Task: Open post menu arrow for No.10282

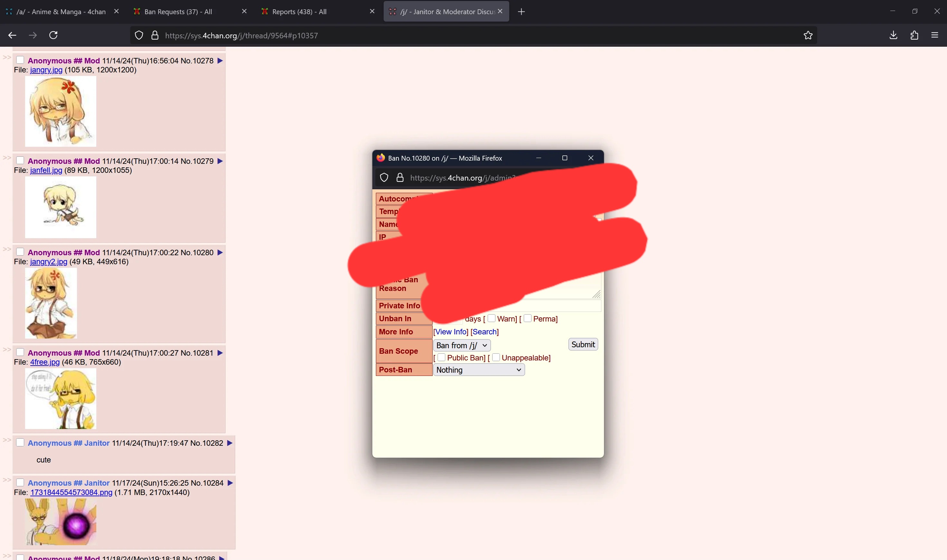Action: (x=230, y=443)
